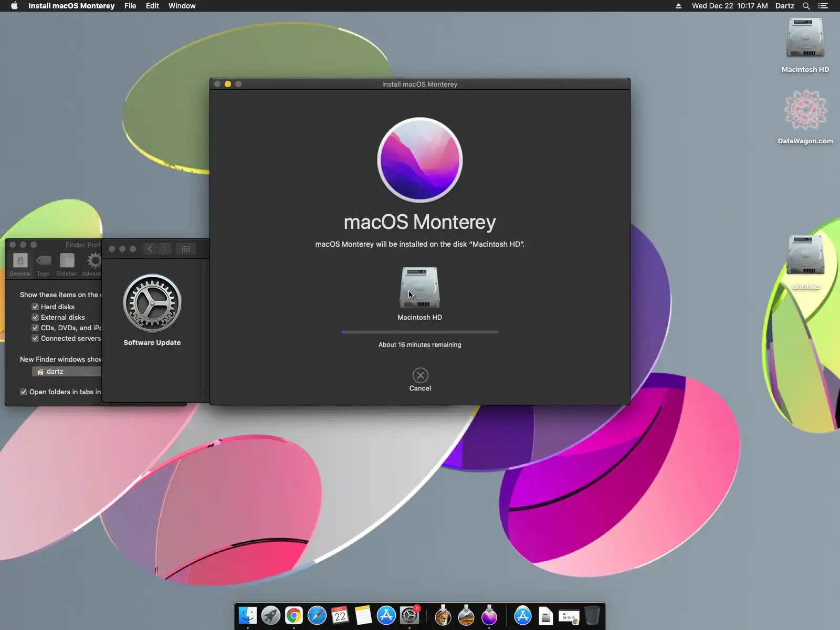Go forward in the System Preferences window
This screenshot has width=840, height=630.
pyautogui.click(x=165, y=249)
